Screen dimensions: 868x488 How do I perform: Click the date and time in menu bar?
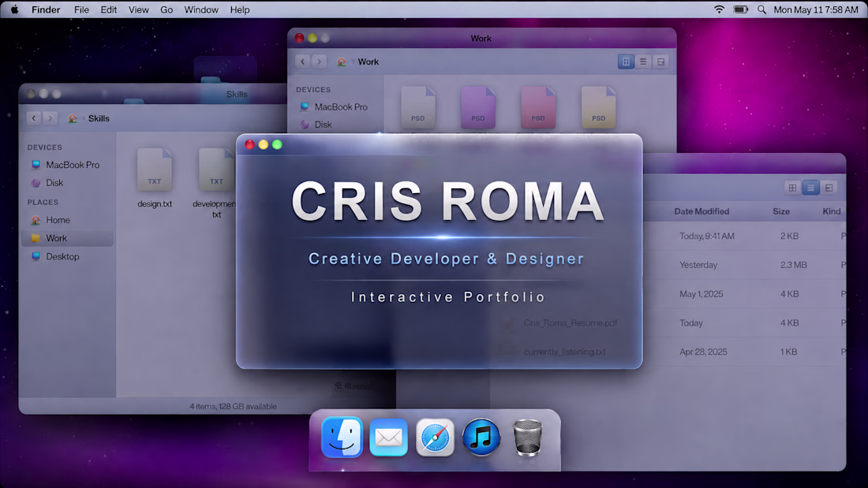point(815,9)
